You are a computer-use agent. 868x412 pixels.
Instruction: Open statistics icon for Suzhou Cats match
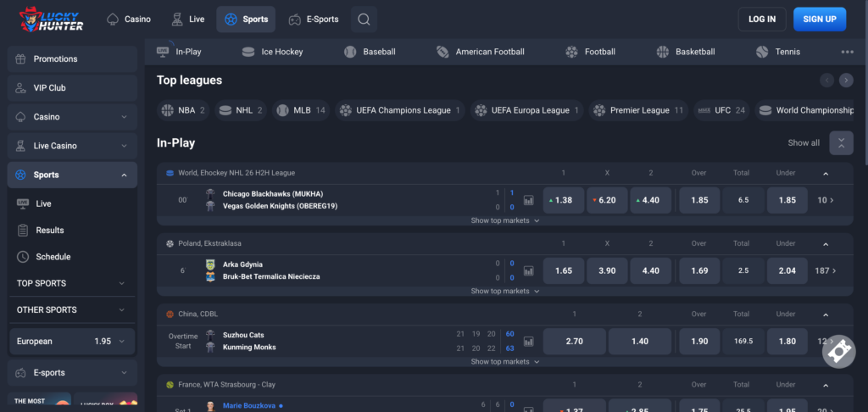coord(529,341)
